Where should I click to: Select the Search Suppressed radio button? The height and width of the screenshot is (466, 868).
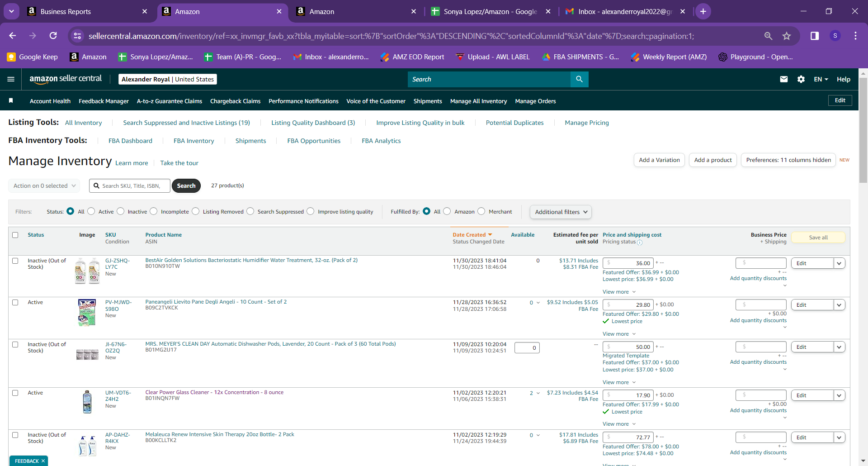250,211
